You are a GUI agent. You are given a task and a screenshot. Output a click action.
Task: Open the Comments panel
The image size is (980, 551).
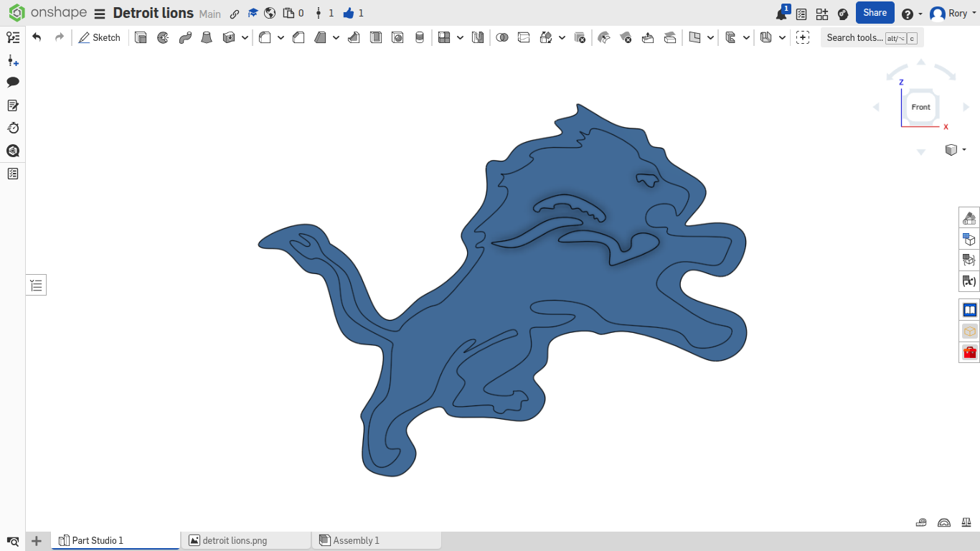pyautogui.click(x=13, y=83)
